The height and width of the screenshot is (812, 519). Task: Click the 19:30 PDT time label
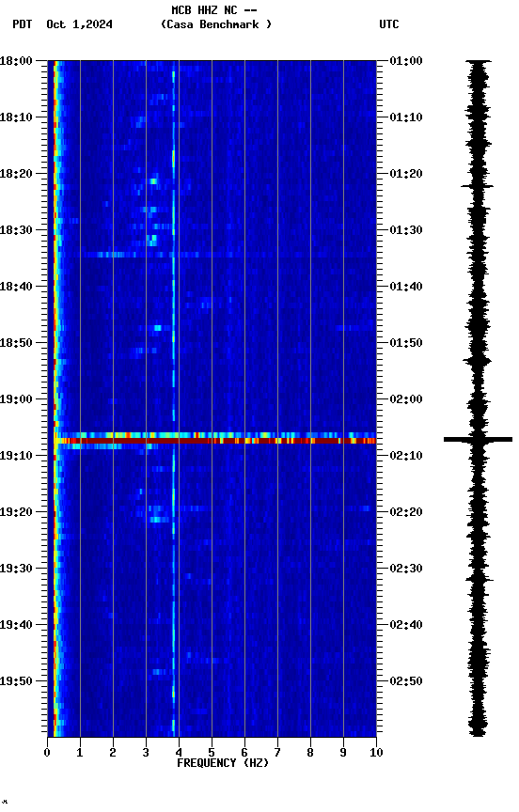click(16, 570)
